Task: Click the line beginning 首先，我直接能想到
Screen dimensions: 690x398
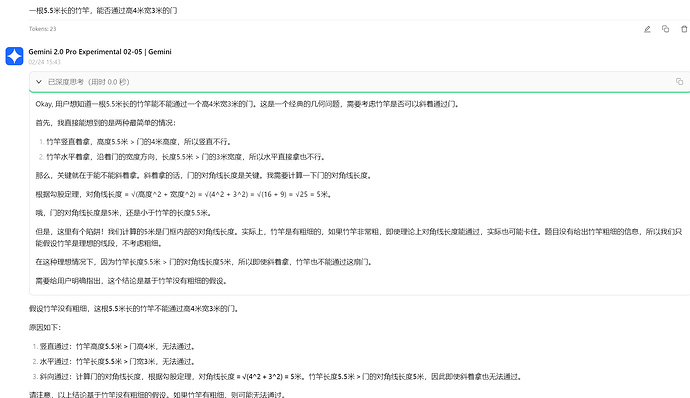Action: (106, 123)
